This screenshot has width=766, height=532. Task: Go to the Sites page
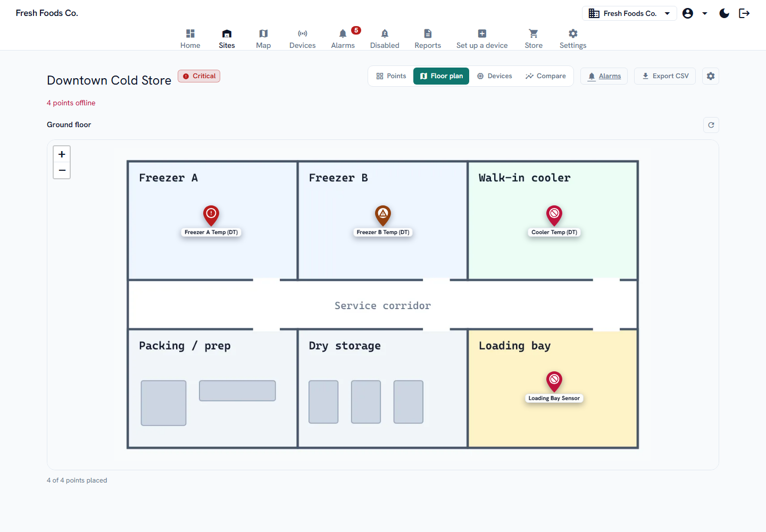[x=227, y=39]
